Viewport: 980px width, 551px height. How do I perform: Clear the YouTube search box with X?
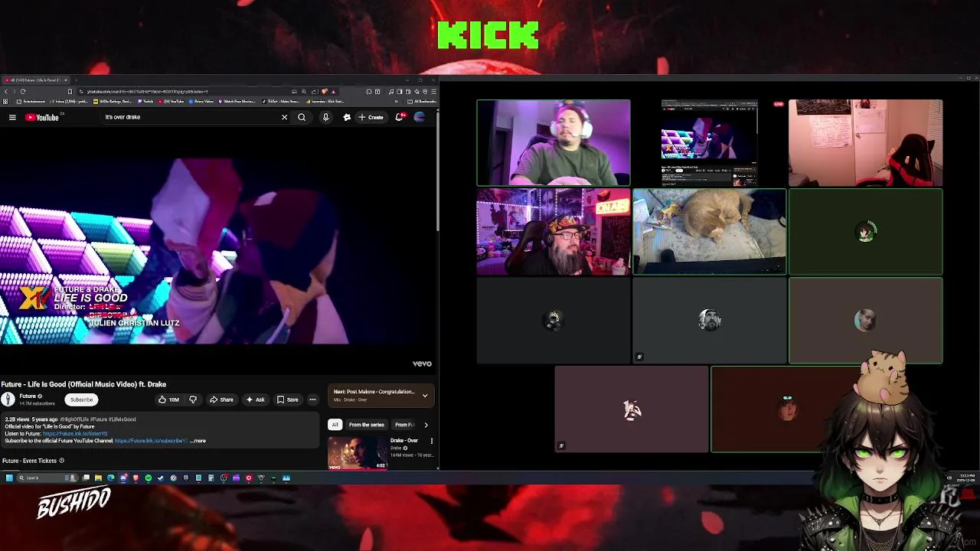pyautogui.click(x=284, y=117)
